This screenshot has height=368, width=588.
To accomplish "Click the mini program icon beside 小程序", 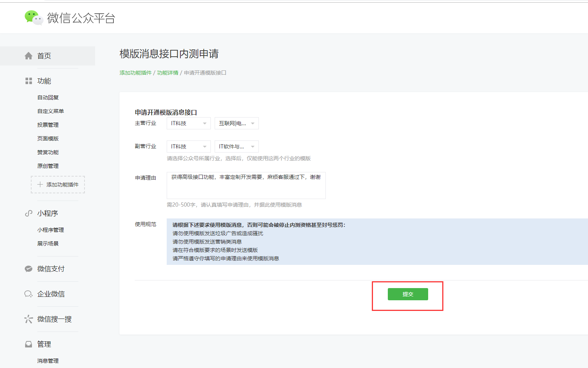I will 29,213.
